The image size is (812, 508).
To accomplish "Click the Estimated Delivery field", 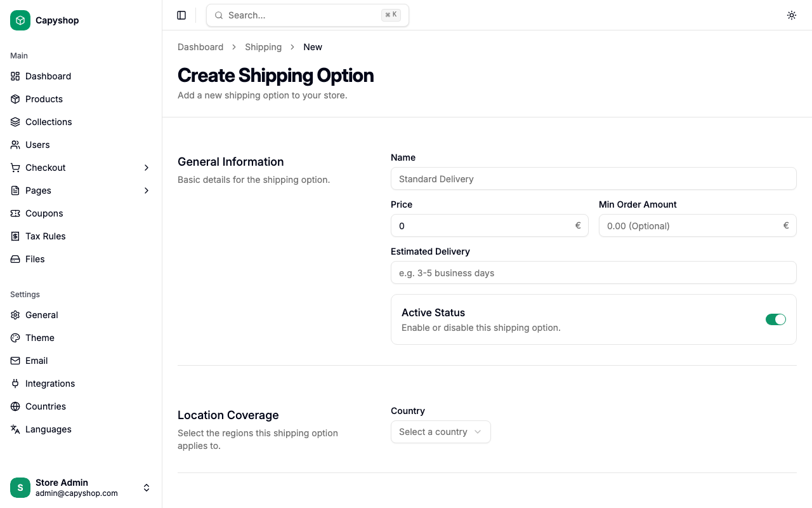I will click(x=594, y=273).
